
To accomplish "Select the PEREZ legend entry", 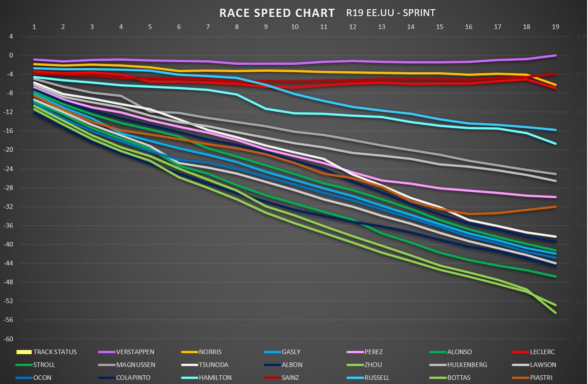I will pos(364,352).
